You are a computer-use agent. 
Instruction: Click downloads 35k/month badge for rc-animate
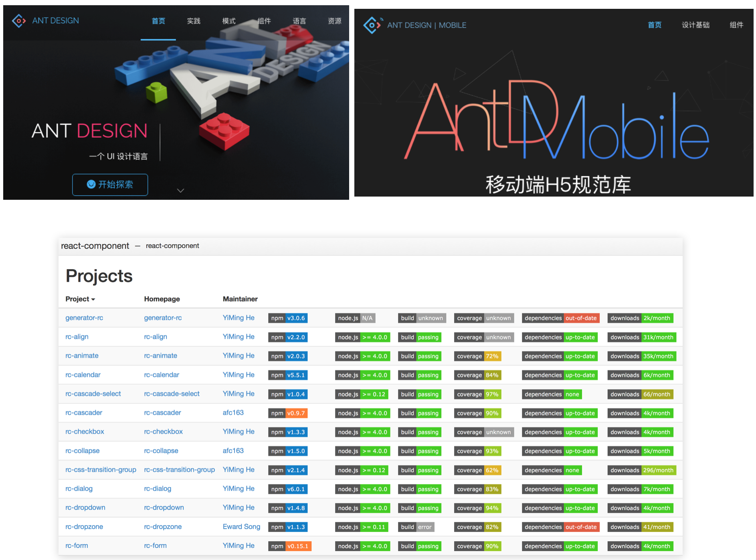pos(642,356)
